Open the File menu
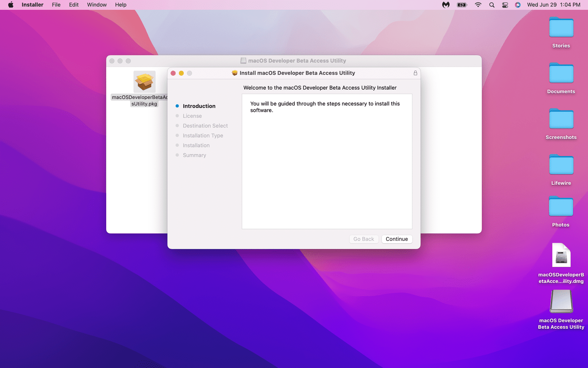The width and height of the screenshot is (588, 368). [x=56, y=5]
